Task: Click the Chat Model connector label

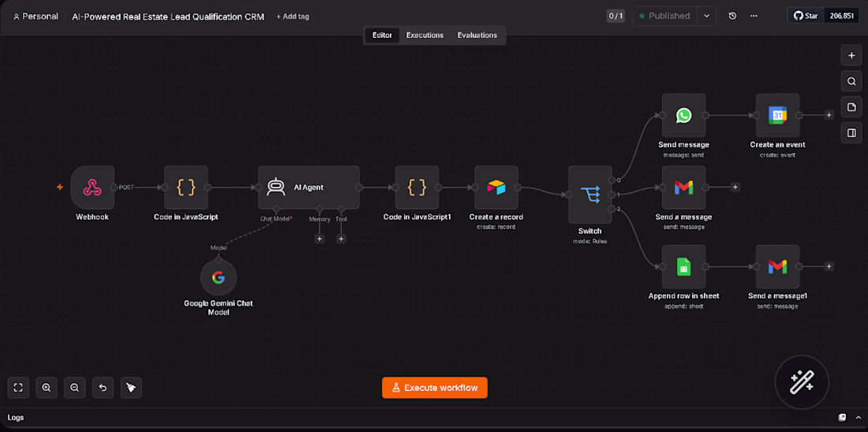Action: 276,219
